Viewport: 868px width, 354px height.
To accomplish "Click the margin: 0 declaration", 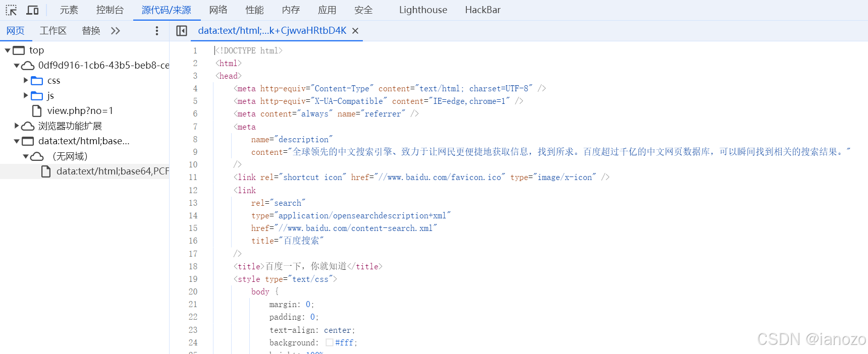I will pyautogui.click(x=292, y=305).
